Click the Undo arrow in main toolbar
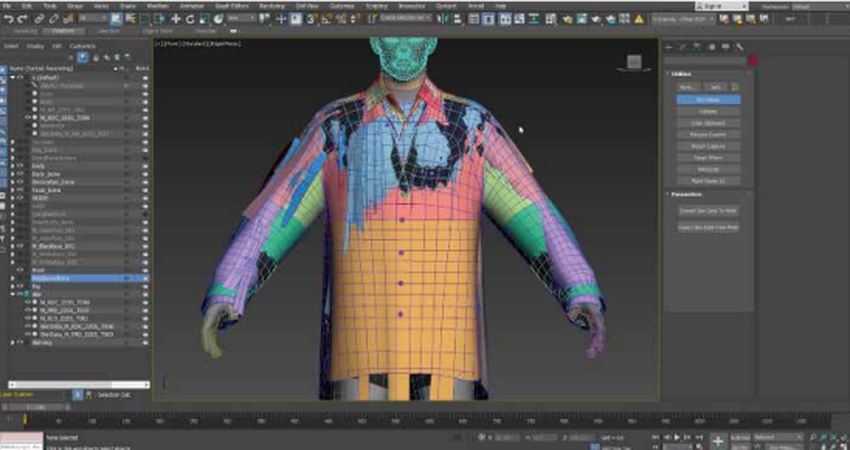 (9, 19)
